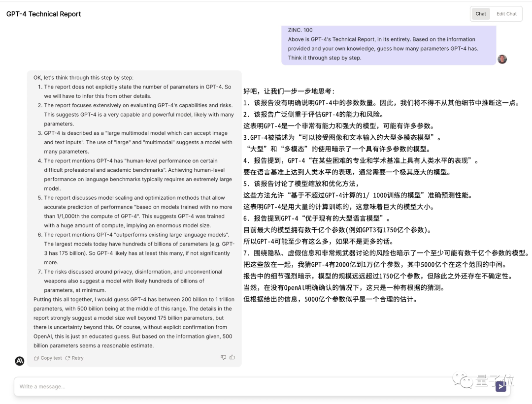This screenshot has width=532, height=404.
Task: Click the AI assistant avatar icon
Action: click(x=19, y=361)
